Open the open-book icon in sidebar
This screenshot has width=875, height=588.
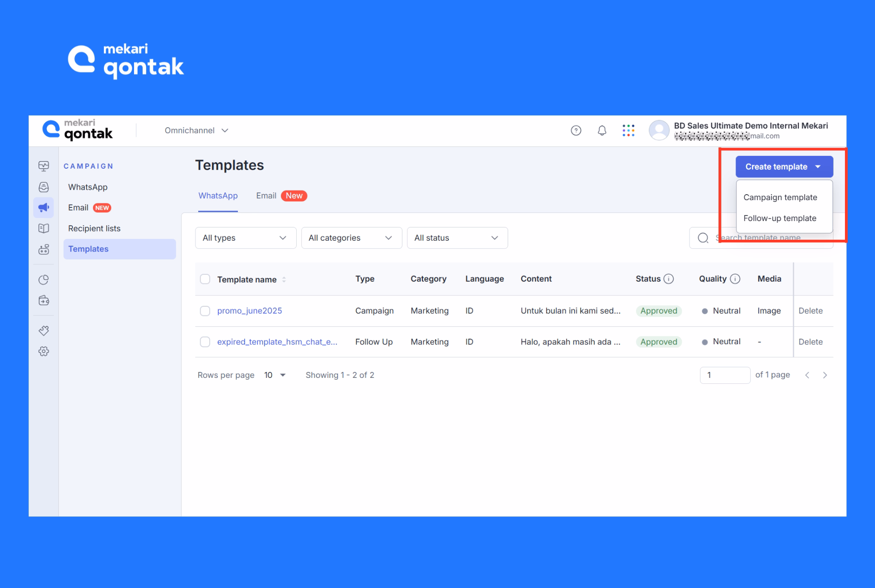[x=44, y=228]
